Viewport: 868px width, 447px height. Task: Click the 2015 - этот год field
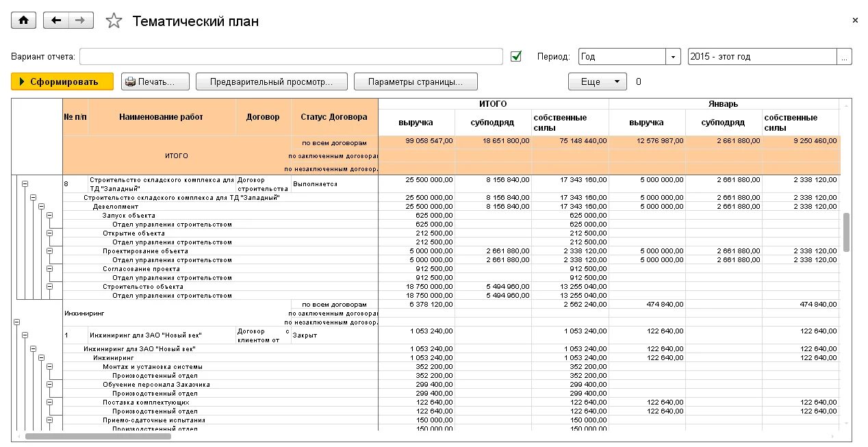[763, 56]
